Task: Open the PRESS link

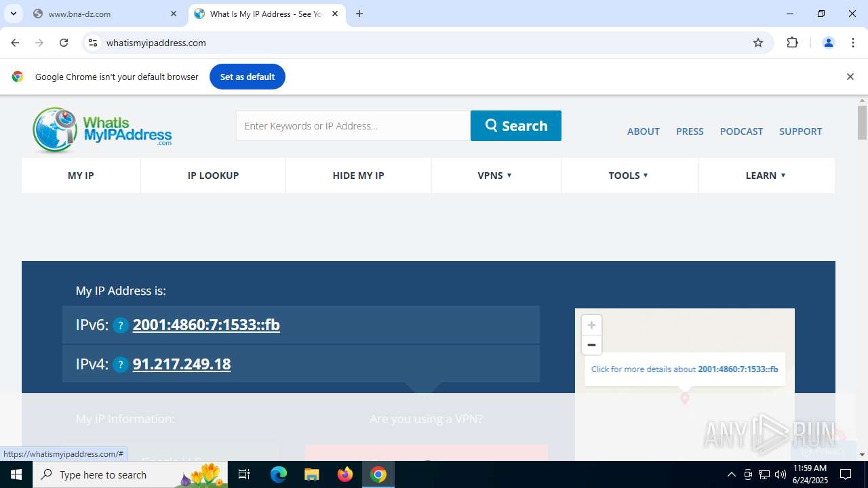Action: [690, 131]
